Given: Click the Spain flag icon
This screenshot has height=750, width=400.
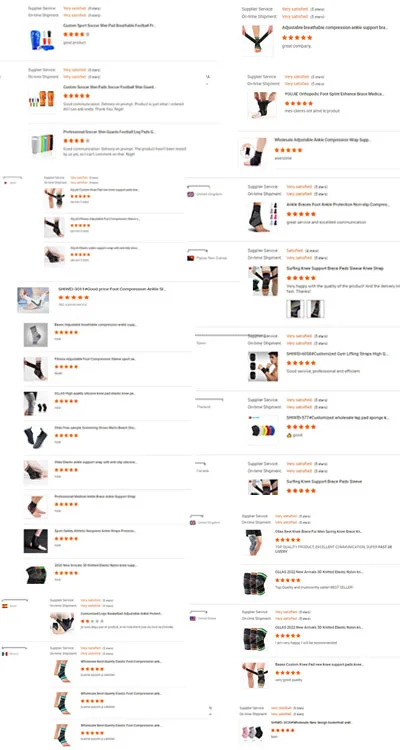Looking at the screenshot, I should click(x=5, y=606).
